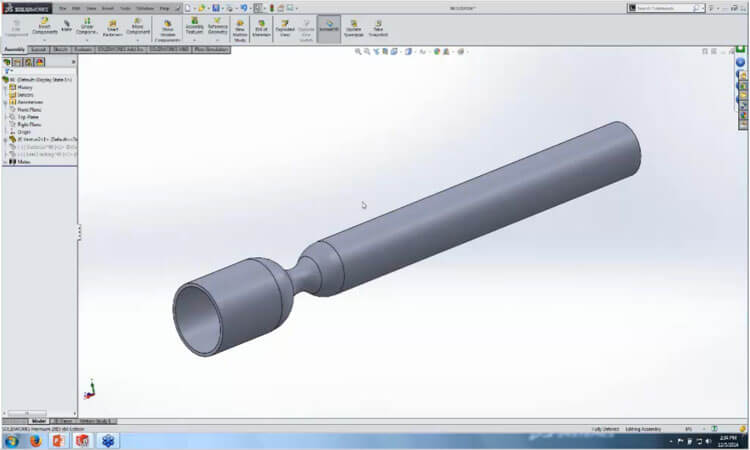Toggle the Instant3D button
The image size is (750, 450).
tap(329, 25)
